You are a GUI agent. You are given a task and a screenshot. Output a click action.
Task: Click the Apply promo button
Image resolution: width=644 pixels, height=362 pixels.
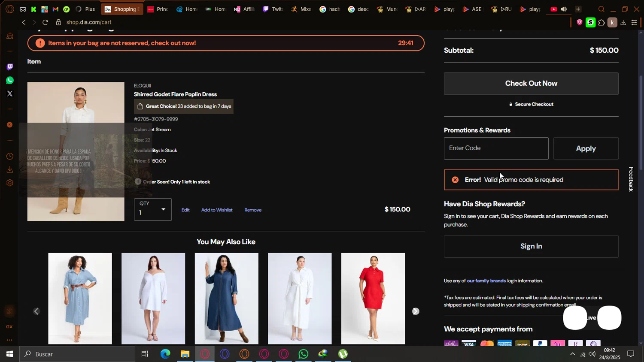coord(586,148)
